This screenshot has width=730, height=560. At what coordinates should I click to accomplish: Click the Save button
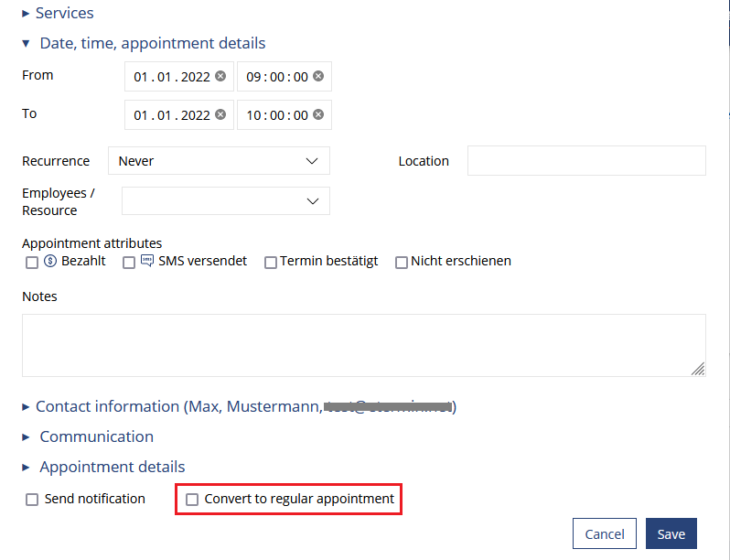tap(671, 533)
